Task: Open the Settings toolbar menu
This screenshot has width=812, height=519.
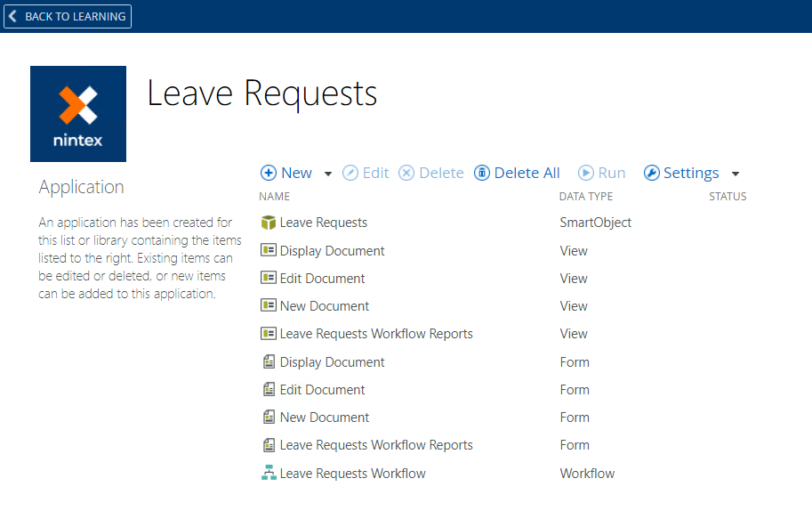Action: point(691,173)
